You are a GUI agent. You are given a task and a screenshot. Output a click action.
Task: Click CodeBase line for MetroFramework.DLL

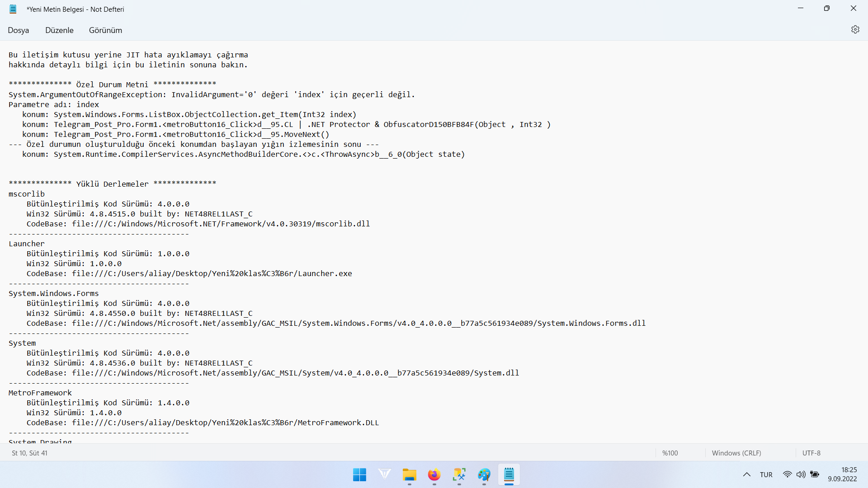203,422
